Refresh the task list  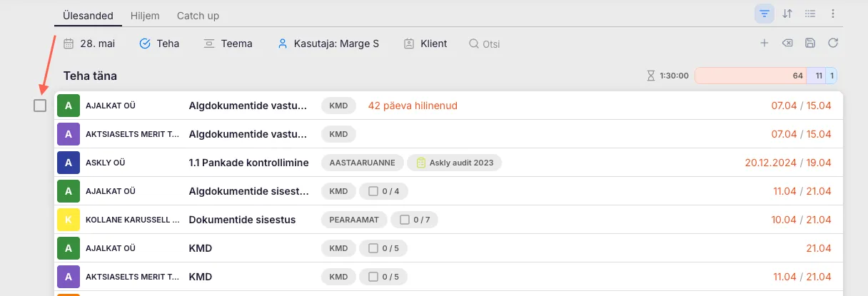click(832, 44)
